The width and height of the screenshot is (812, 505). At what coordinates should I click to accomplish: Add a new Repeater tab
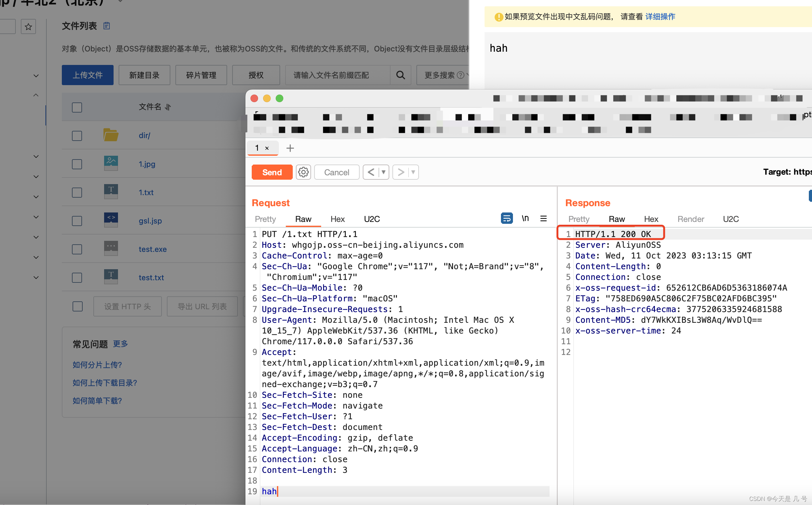point(290,148)
